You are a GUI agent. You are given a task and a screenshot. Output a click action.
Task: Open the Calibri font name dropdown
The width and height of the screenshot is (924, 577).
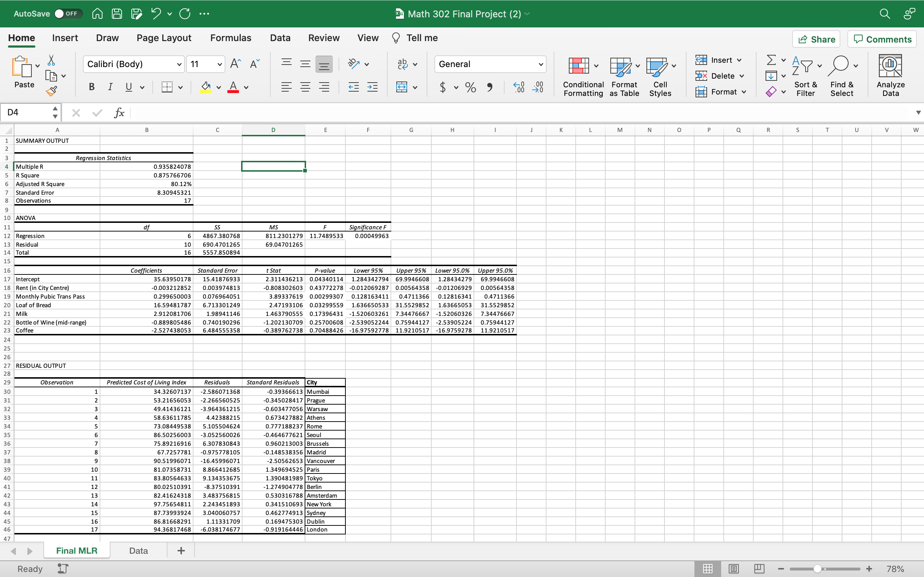pos(179,64)
